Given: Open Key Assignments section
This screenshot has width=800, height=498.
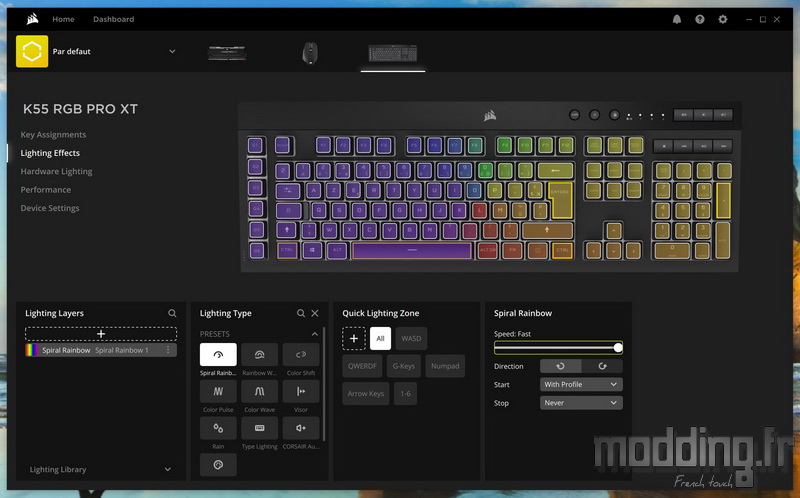Looking at the screenshot, I should coord(53,135).
